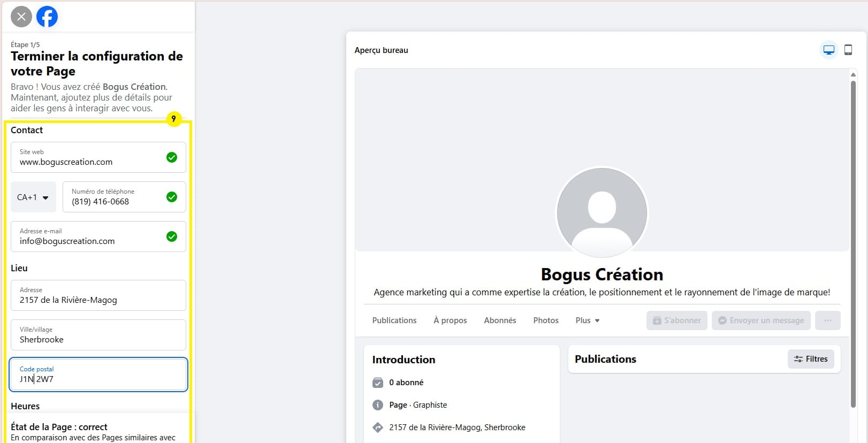Click the Lieu section heading

pyautogui.click(x=19, y=268)
